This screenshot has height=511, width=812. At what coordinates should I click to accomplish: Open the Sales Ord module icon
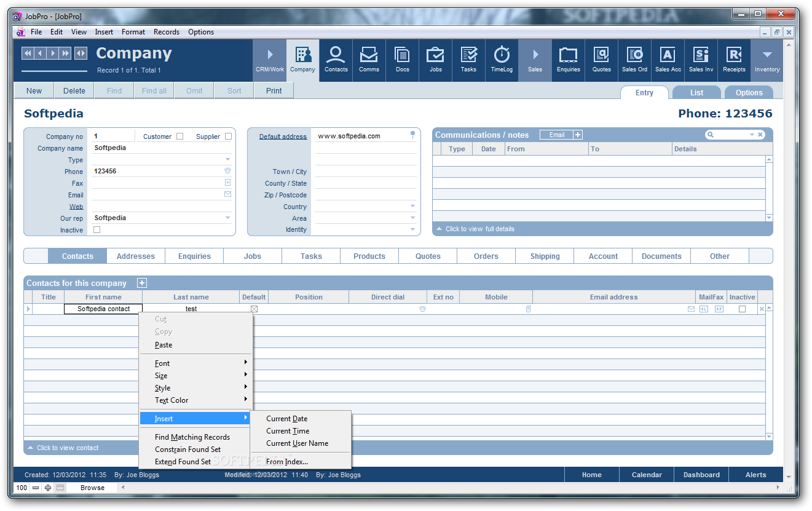coord(634,60)
